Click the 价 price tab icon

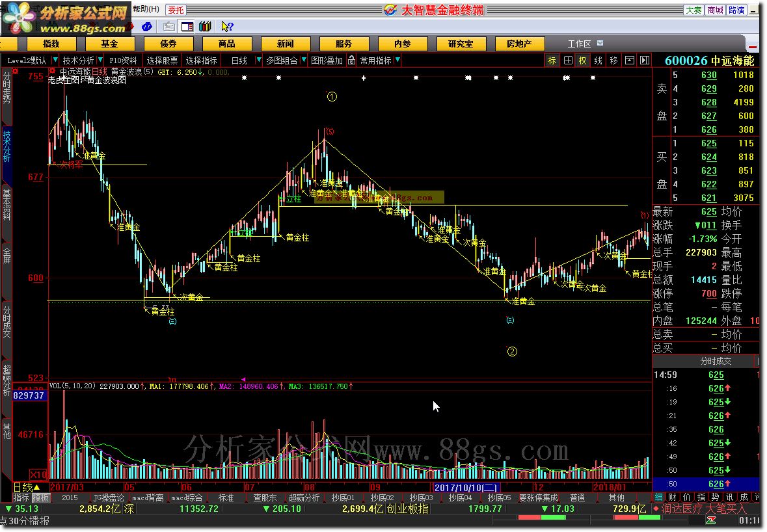coord(687,497)
